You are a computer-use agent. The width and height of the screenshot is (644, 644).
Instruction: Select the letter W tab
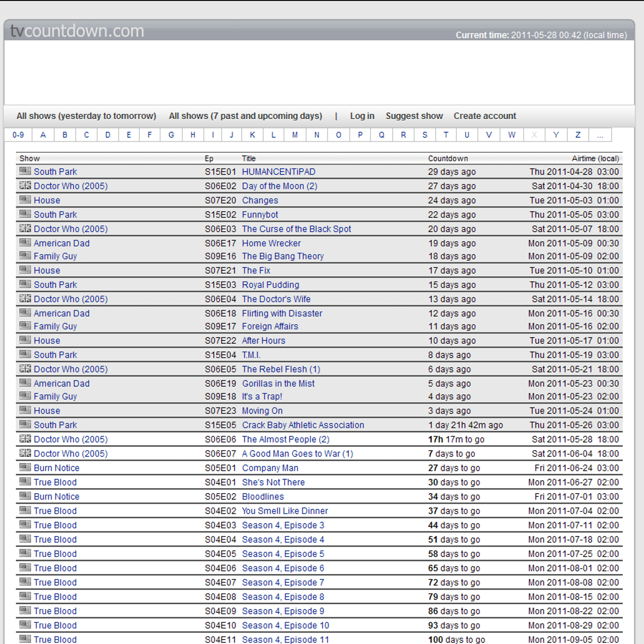[512, 135]
